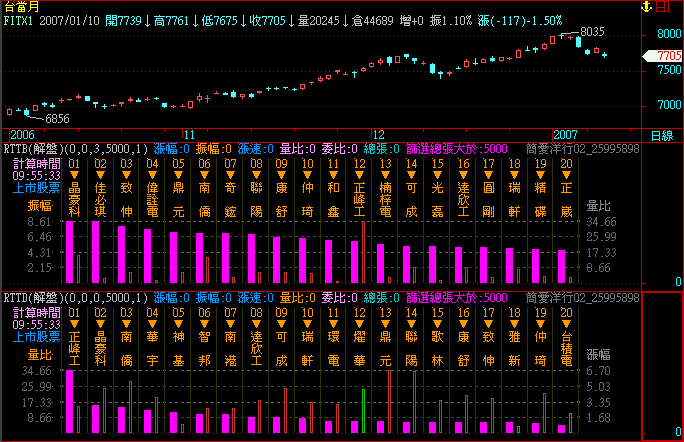
Task: Open the 上市股票 selector in the RTTD panel
Action: (x=36, y=337)
